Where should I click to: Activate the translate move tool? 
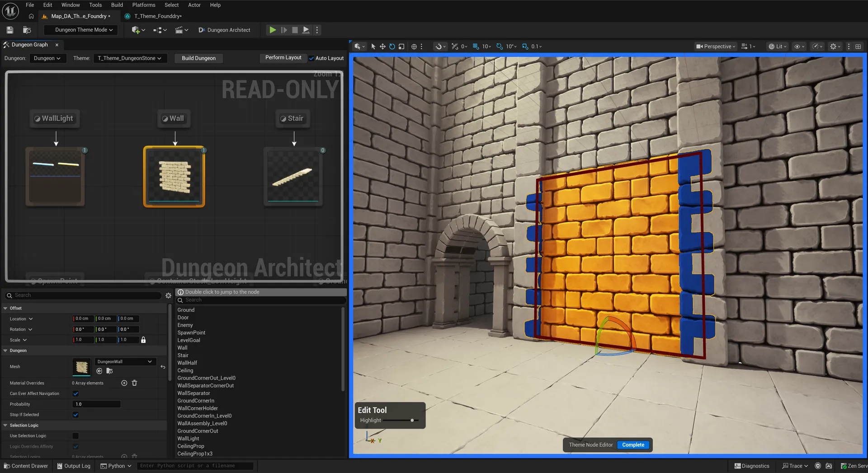click(382, 47)
